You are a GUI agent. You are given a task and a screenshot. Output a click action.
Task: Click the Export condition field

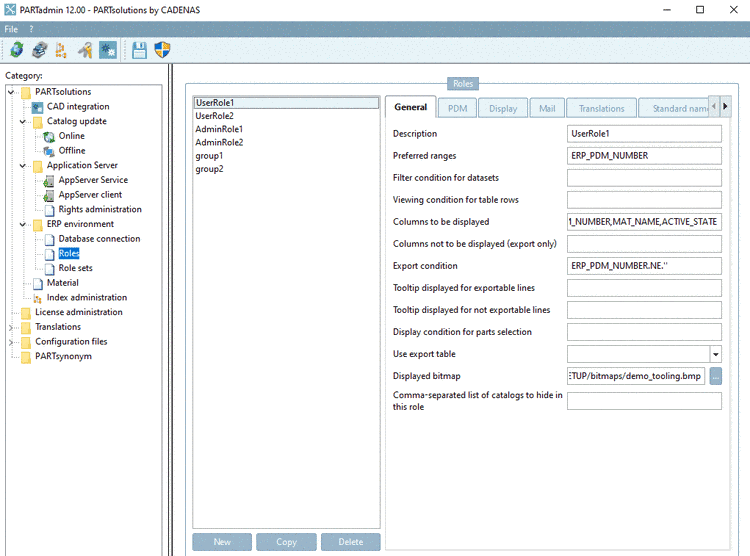click(x=644, y=266)
